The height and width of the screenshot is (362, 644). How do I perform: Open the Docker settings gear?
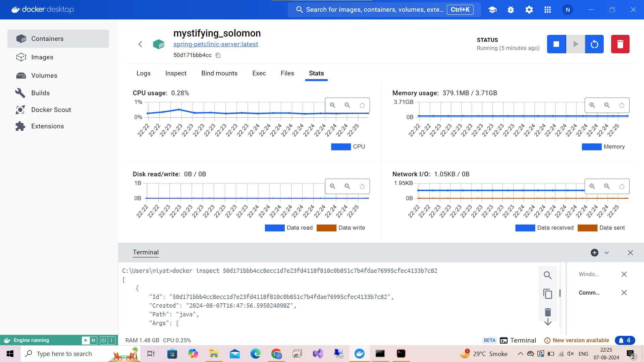pyautogui.click(x=529, y=10)
